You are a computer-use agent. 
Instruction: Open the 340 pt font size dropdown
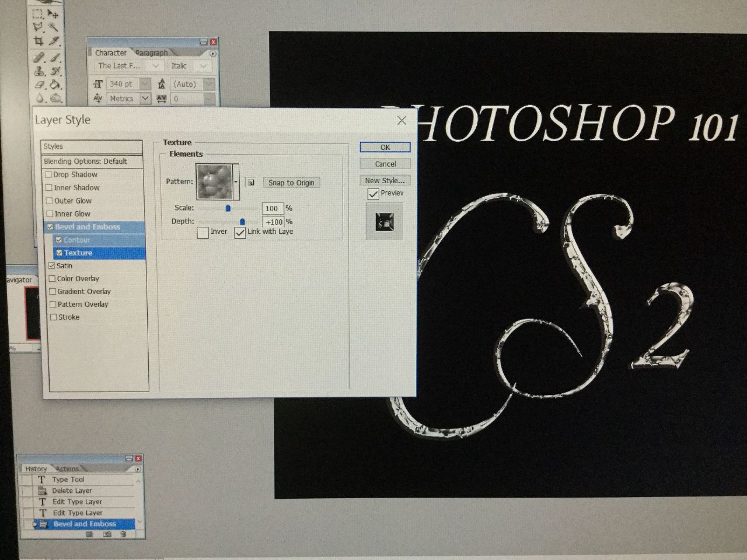(145, 84)
